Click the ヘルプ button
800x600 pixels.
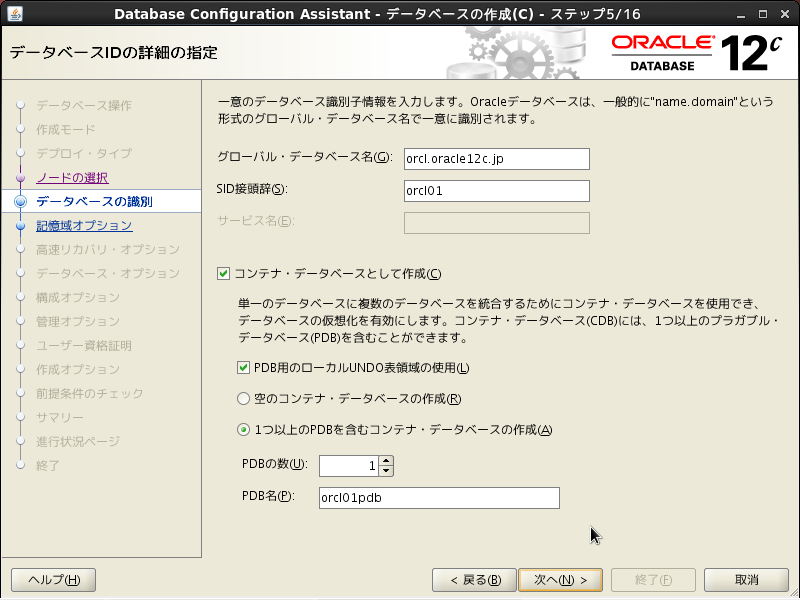pyautogui.click(x=54, y=580)
